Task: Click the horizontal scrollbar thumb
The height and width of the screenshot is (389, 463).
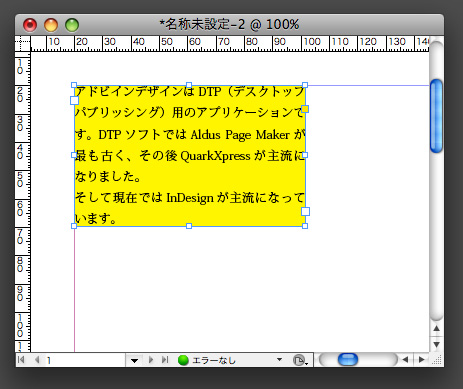Action: [348, 360]
